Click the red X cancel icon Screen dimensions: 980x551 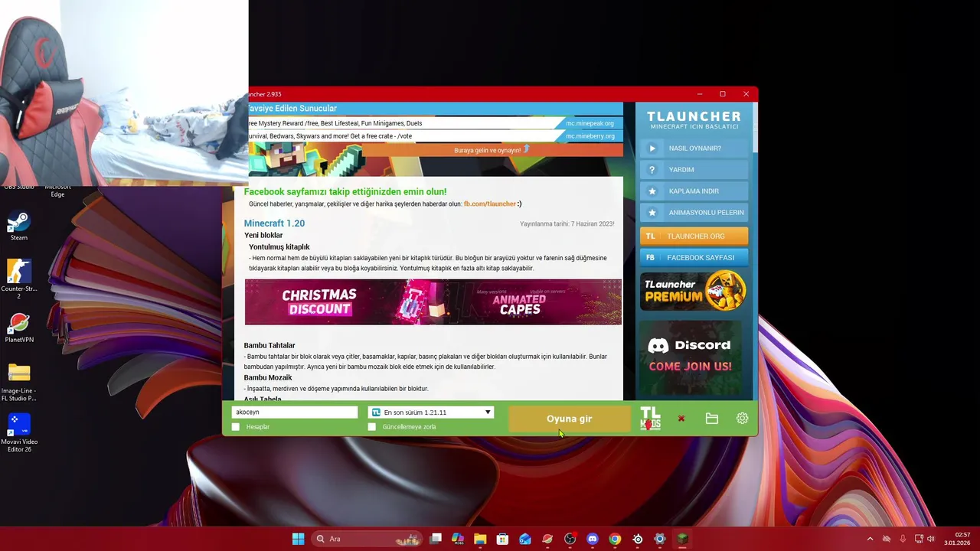click(681, 419)
